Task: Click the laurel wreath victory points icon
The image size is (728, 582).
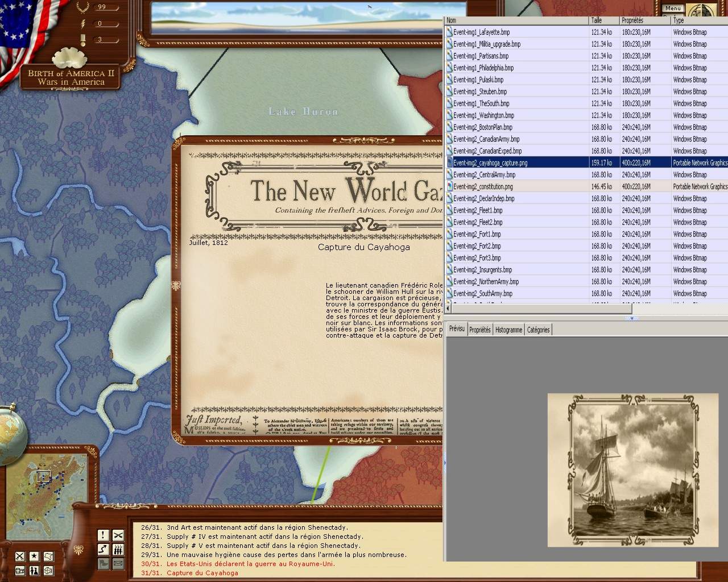Action: (83, 7)
